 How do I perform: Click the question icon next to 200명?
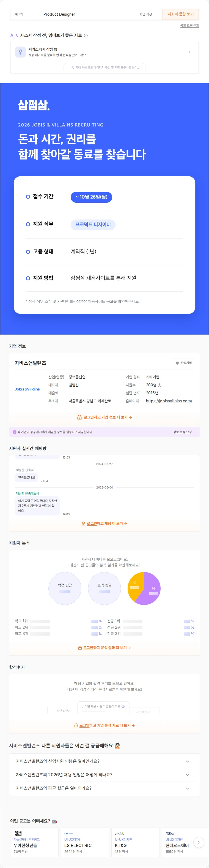pyautogui.click(x=159, y=385)
